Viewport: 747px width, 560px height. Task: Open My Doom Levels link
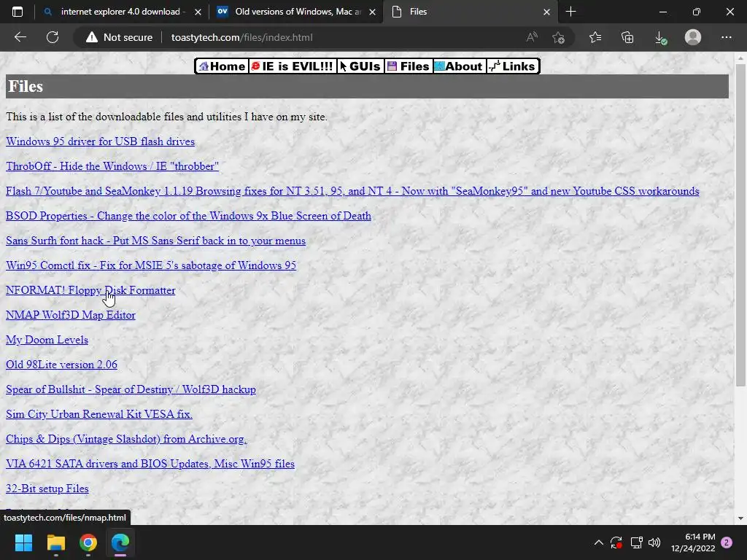pos(47,340)
